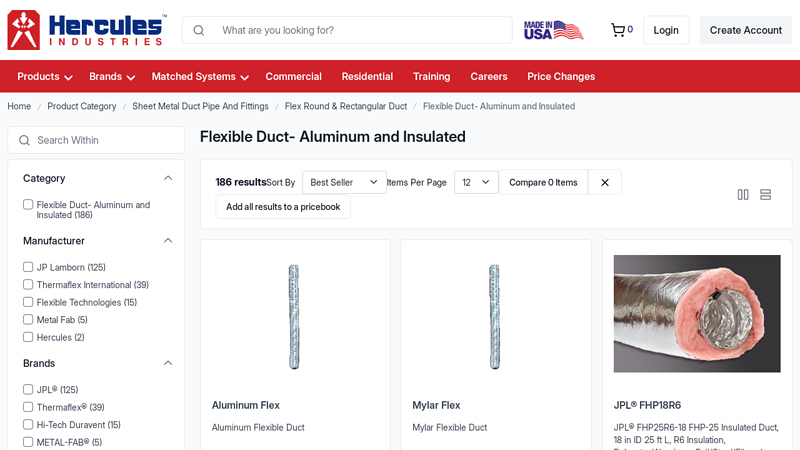Open the Training nav item
This screenshot has height=450, width=800.
[432, 77]
